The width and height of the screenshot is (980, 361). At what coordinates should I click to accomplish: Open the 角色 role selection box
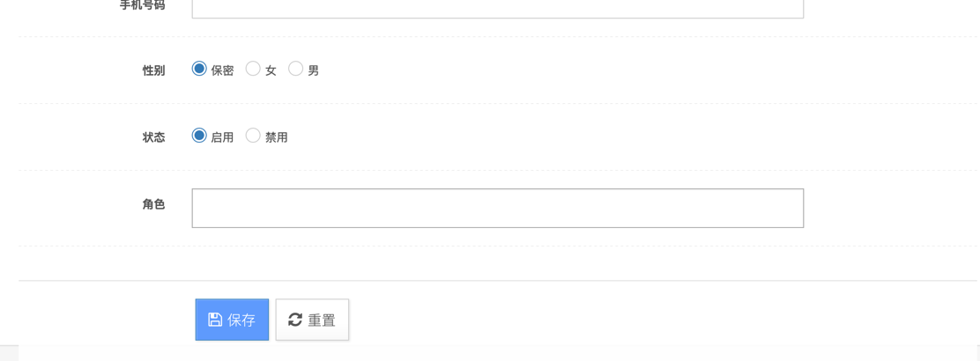point(497,208)
